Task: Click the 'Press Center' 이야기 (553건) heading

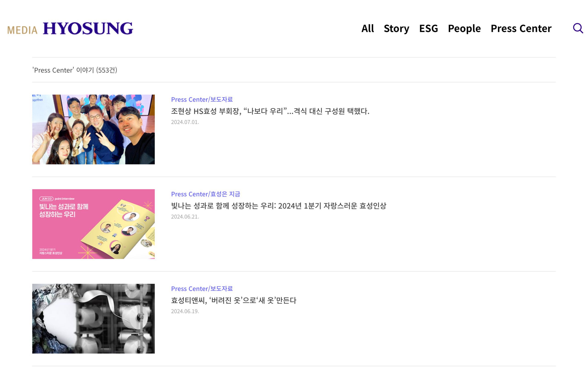Action: coord(75,70)
